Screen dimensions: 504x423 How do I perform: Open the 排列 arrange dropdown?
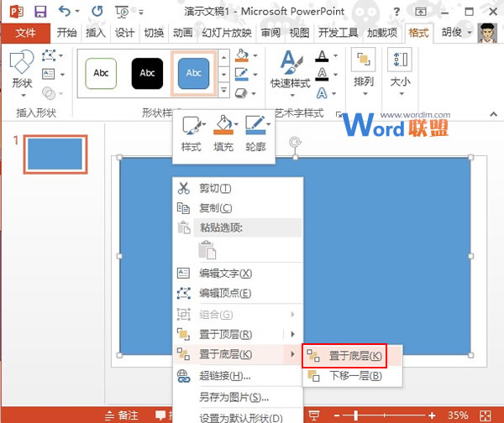pos(364,72)
